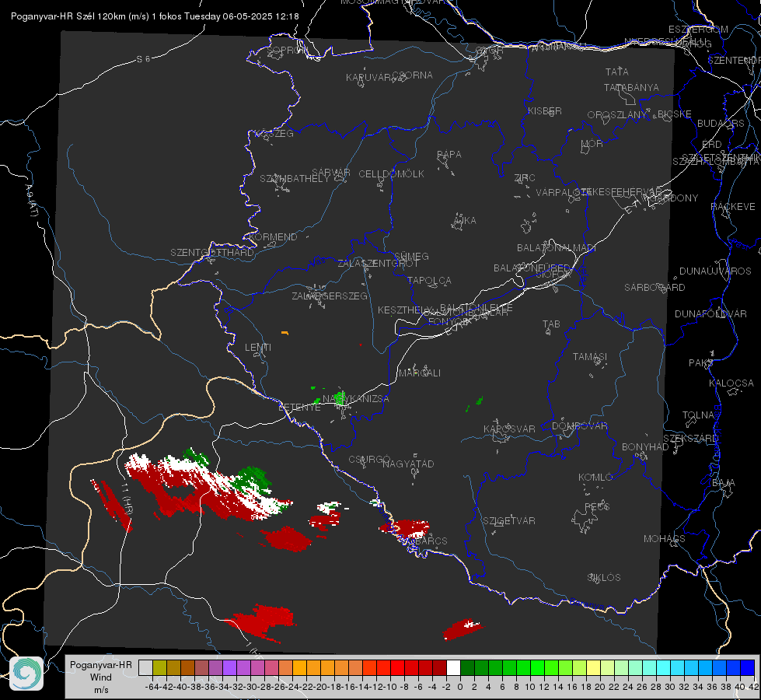Click the KAPOSVAR city label
The image size is (761, 700).
point(510,429)
